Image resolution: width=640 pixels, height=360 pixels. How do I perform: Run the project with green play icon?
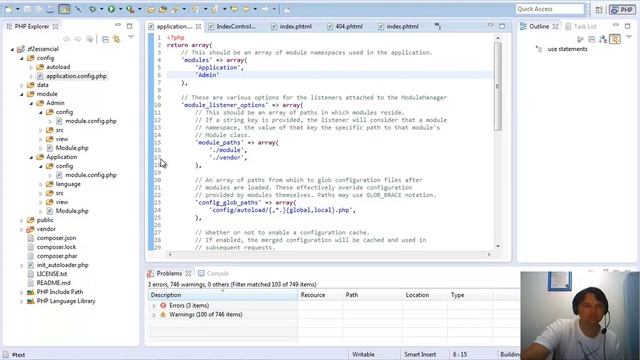(111, 9)
